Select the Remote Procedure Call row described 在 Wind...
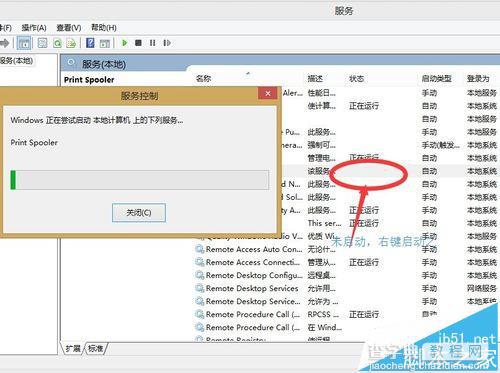This screenshot has width=500, height=373. 253,327
